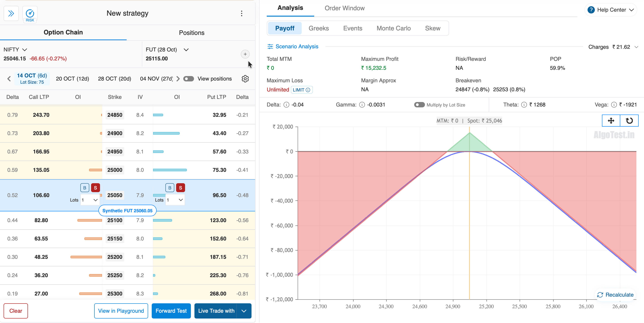Click the red Sell button for 25050 call

coord(95,188)
